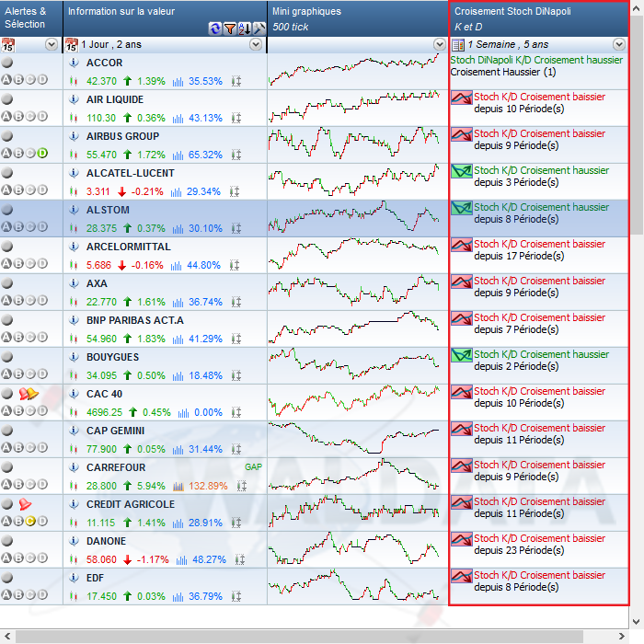The image size is (644, 644).
Task: Toggle ARCELORMITTAL grey selection circle
Action: click(x=7, y=247)
